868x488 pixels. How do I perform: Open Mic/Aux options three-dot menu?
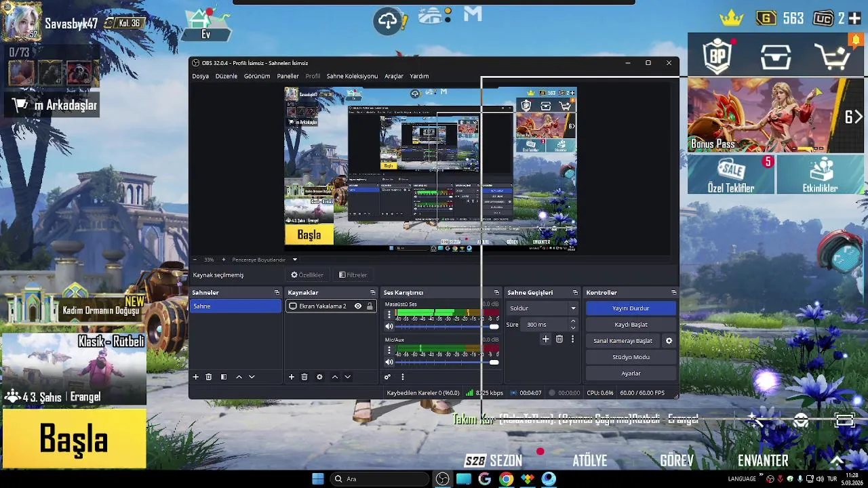click(389, 350)
